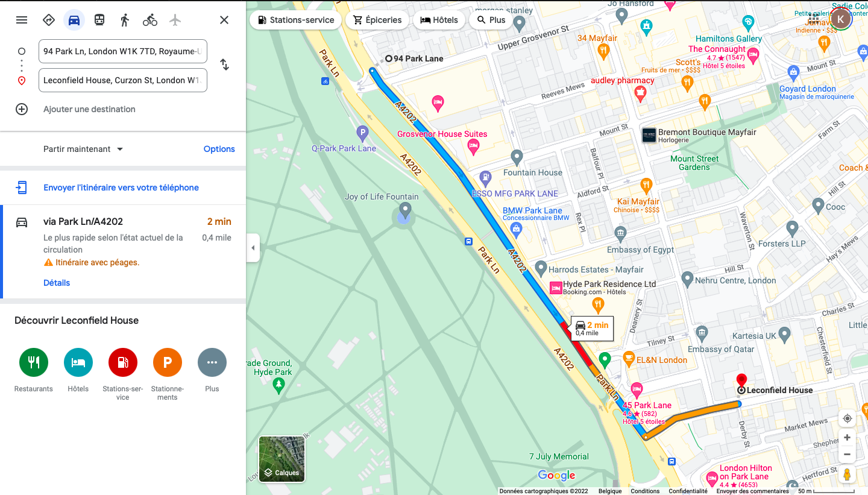Image resolution: width=868 pixels, height=495 pixels.
Task: Switch map layers via Calques thumbnail
Action: pyautogui.click(x=281, y=459)
